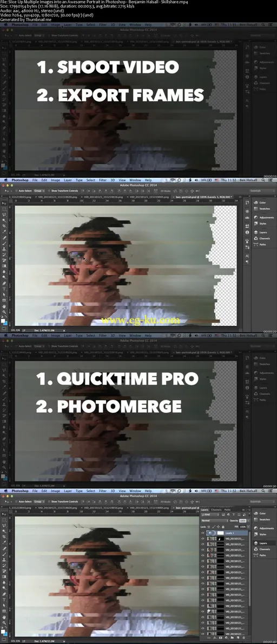Select the Move tool in the 00:00:40 frame
Image resolution: width=277 pixels, height=644 pixels.
pos(4,514)
